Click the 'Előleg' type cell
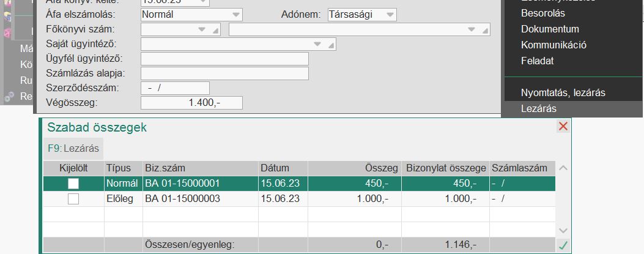Screen dimensions: 644x254 point(123,199)
